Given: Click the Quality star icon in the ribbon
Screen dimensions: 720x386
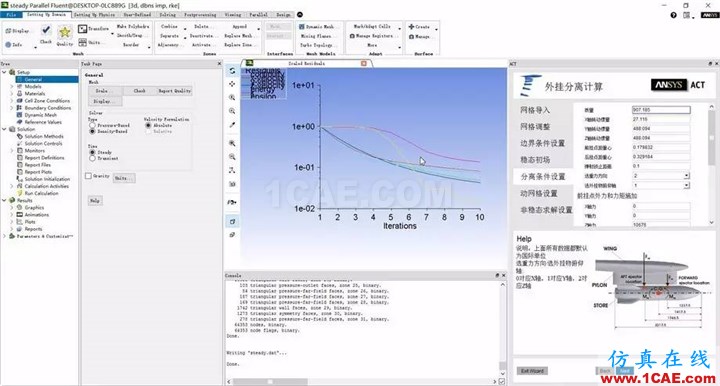Looking at the screenshot, I should pos(65,32).
